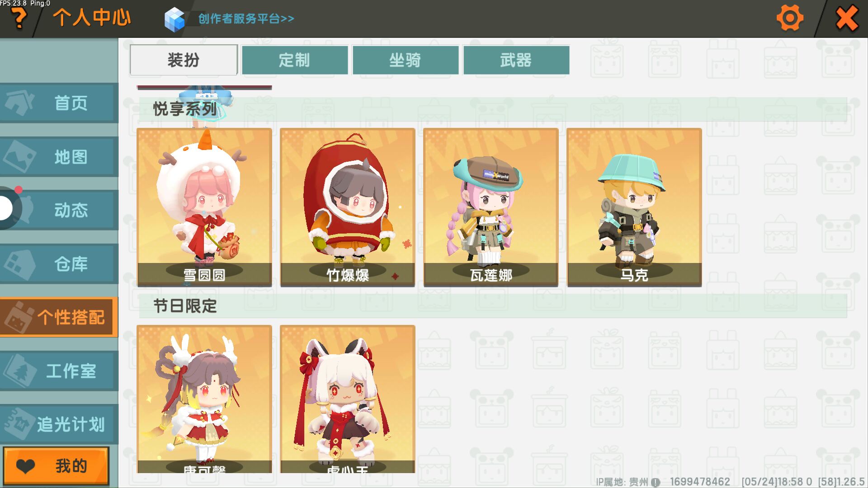Switch to the 定制 tab
The width and height of the screenshot is (868, 488).
pos(295,60)
